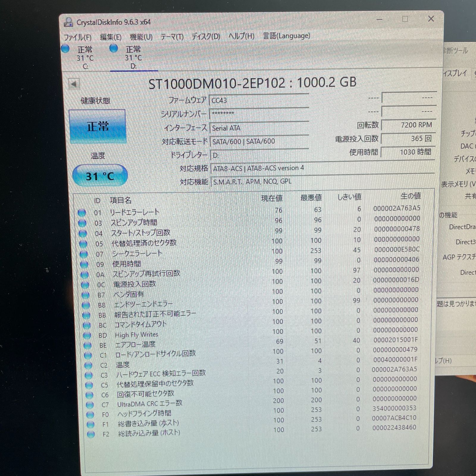Click the Serial ATA interface field
This screenshot has width=476, height=476.
259,128
